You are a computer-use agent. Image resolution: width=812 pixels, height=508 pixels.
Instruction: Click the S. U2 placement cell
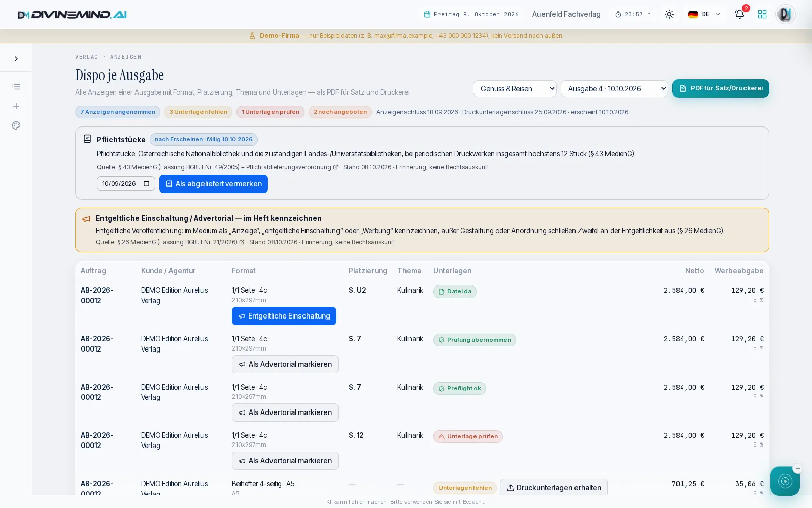point(357,290)
